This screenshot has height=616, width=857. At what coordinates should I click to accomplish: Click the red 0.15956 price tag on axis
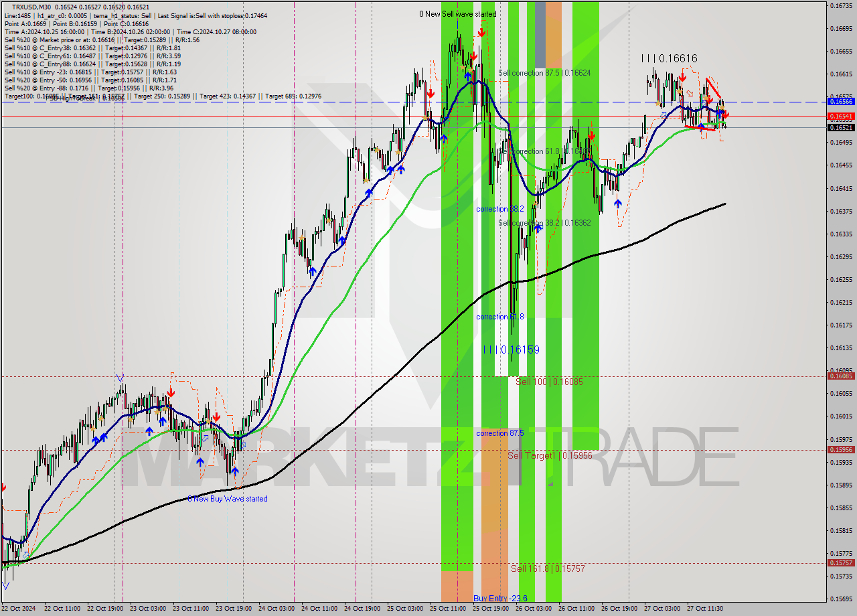(841, 450)
